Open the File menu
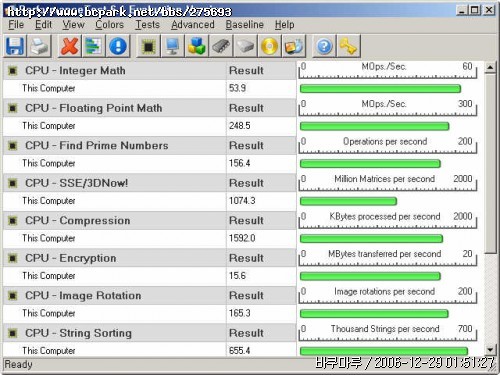Screen dimensions: 500x375 (16, 25)
